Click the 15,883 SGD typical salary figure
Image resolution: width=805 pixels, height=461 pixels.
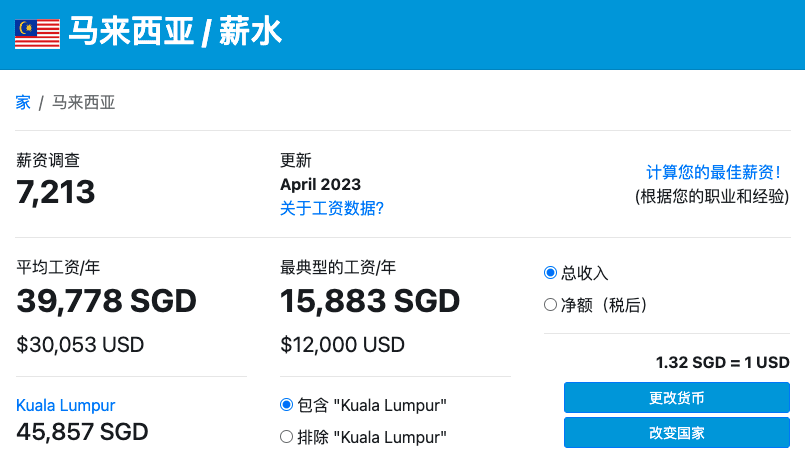pos(370,300)
